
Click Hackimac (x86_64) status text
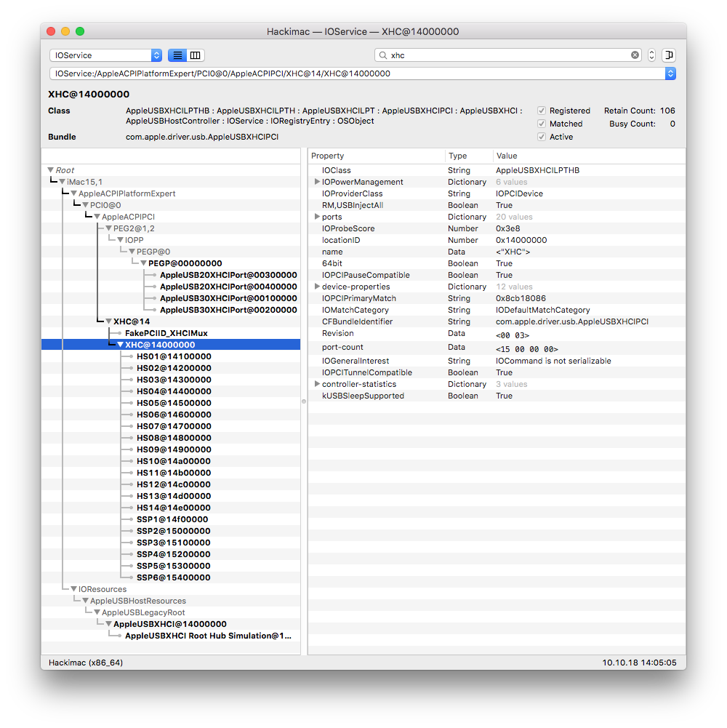pos(86,663)
